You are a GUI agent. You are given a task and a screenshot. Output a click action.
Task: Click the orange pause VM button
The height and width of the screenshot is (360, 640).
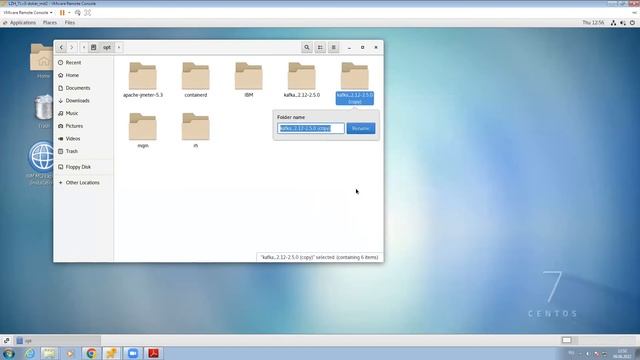click(x=62, y=13)
